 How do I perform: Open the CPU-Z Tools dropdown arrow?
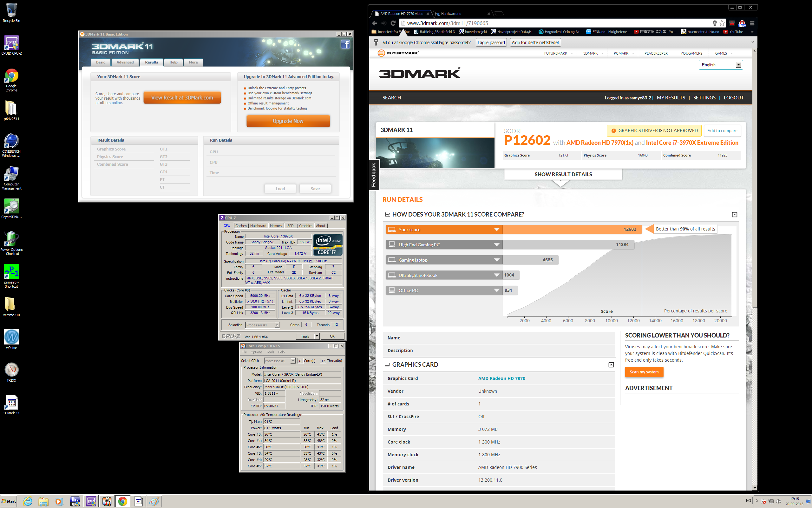tap(317, 336)
